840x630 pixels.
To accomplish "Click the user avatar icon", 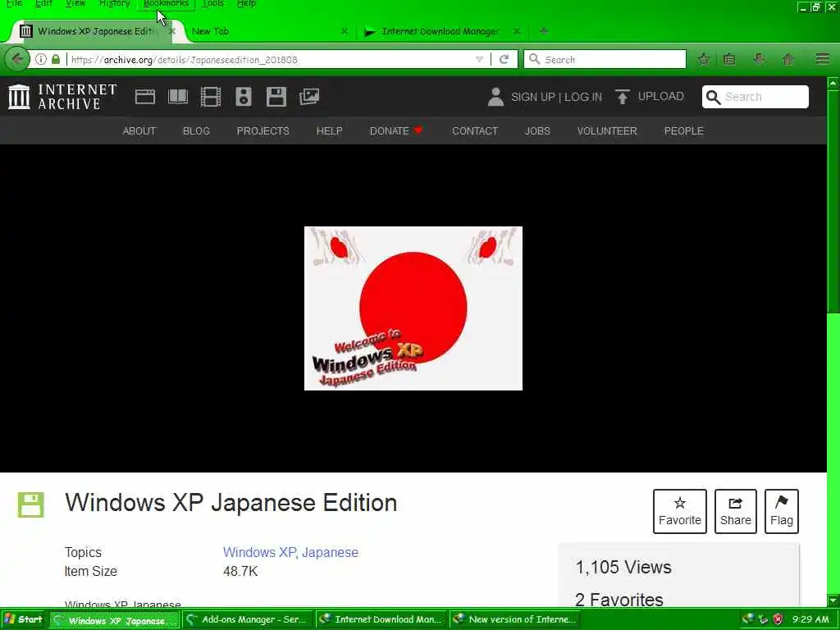I will [x=496, y=97].
